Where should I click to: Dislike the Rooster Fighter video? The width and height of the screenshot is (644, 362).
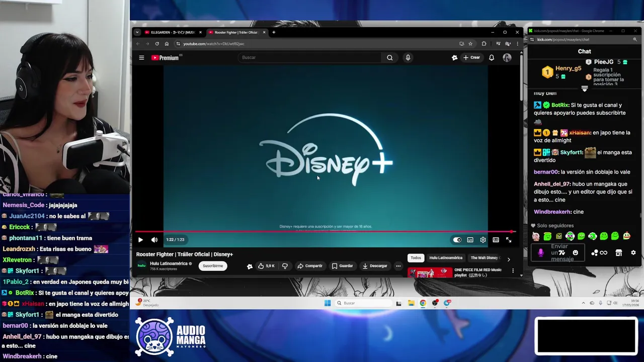click(x=285, y=266)
